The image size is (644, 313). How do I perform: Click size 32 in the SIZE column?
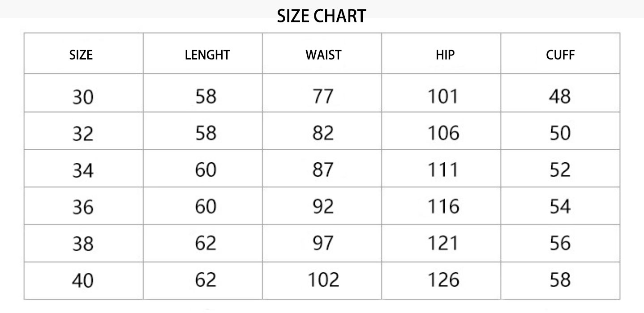pos(83,134)
